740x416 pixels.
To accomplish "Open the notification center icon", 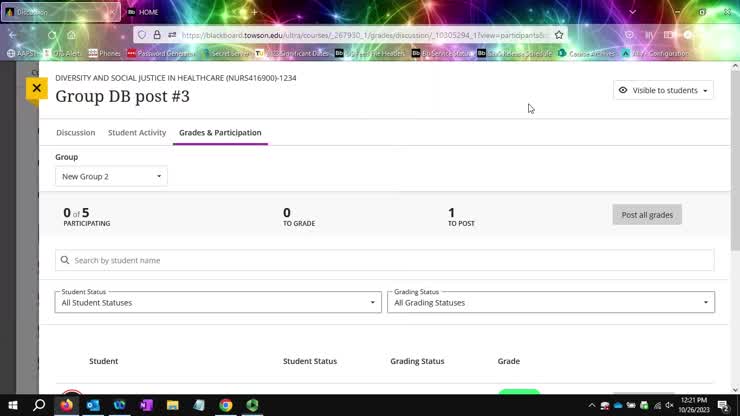I will 722,405.
